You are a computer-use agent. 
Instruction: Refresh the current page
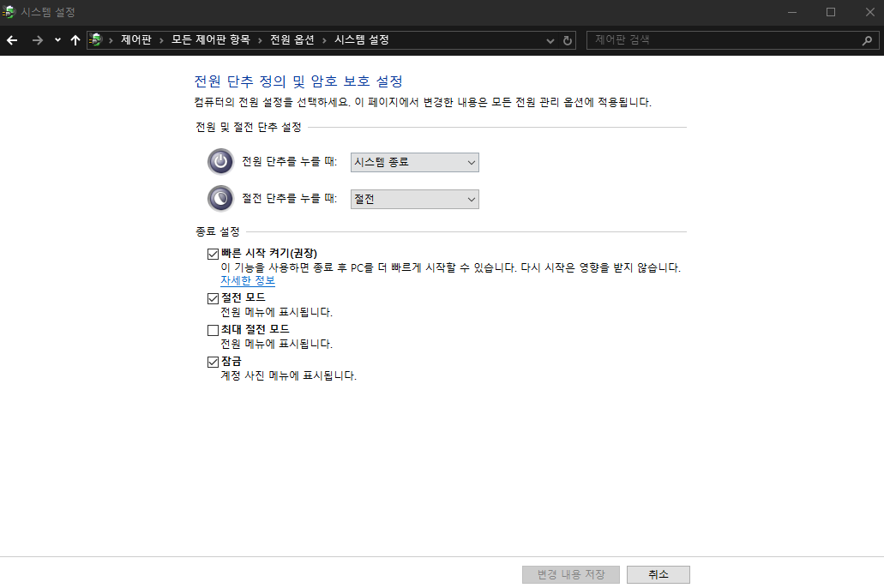click(x=567, y=39)
